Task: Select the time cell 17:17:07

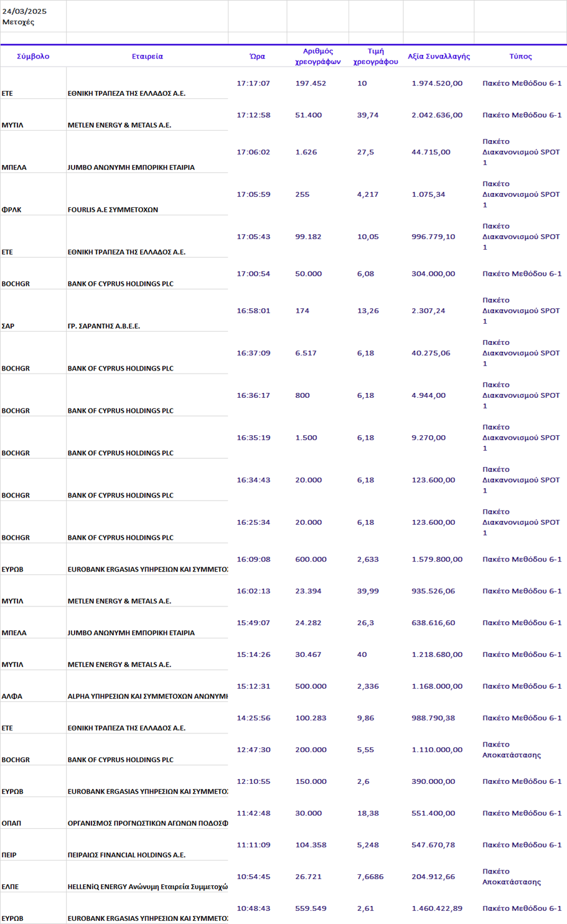Action: click(x=253, y=83)
